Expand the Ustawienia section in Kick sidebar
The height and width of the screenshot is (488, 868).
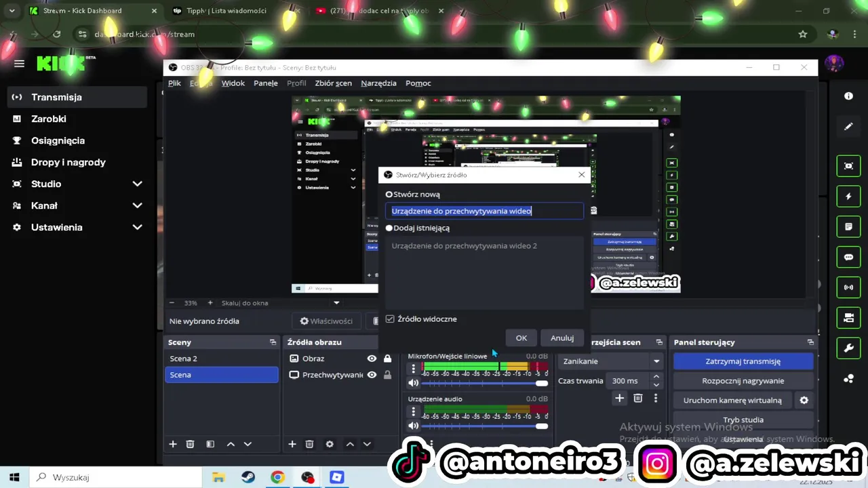137,227
